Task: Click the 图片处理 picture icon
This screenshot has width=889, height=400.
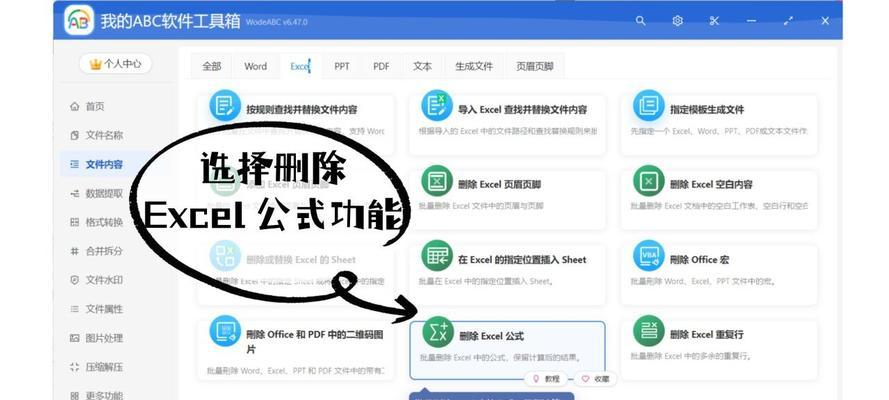Action: [x=74, y=338]
